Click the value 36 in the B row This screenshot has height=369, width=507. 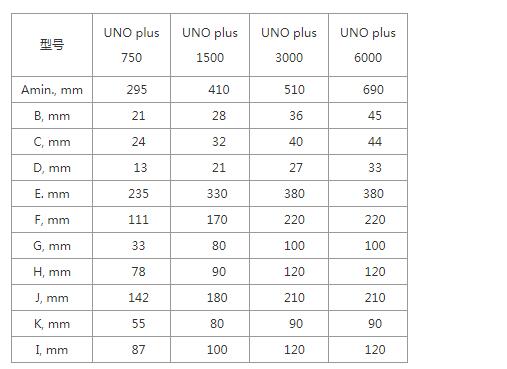(296, 116)
